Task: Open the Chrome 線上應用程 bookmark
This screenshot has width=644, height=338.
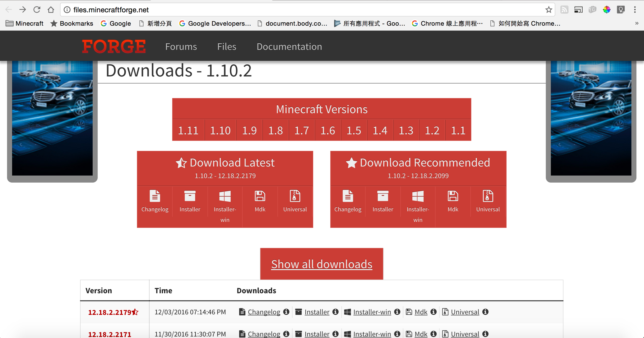Action: (x=447, y=23)
